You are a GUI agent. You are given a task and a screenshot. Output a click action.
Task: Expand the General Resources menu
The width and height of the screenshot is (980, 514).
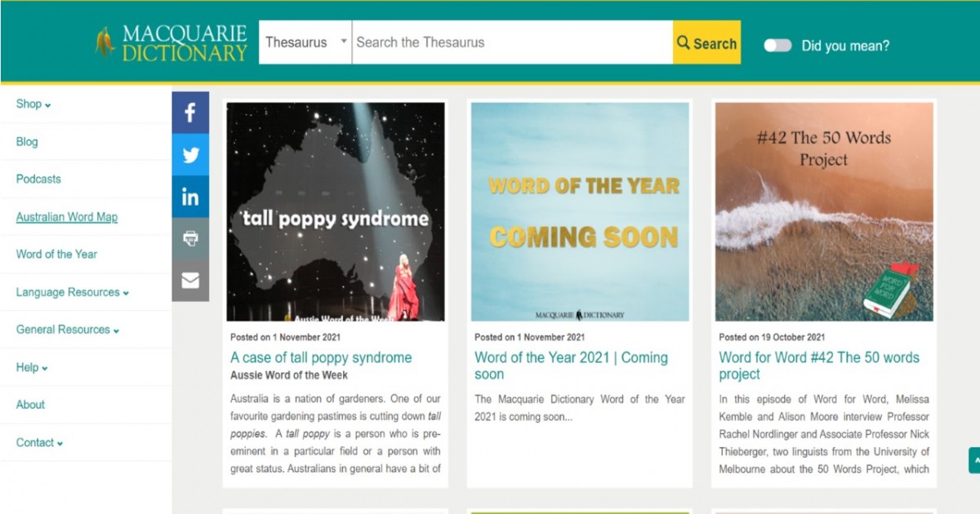tap(68, 330)
